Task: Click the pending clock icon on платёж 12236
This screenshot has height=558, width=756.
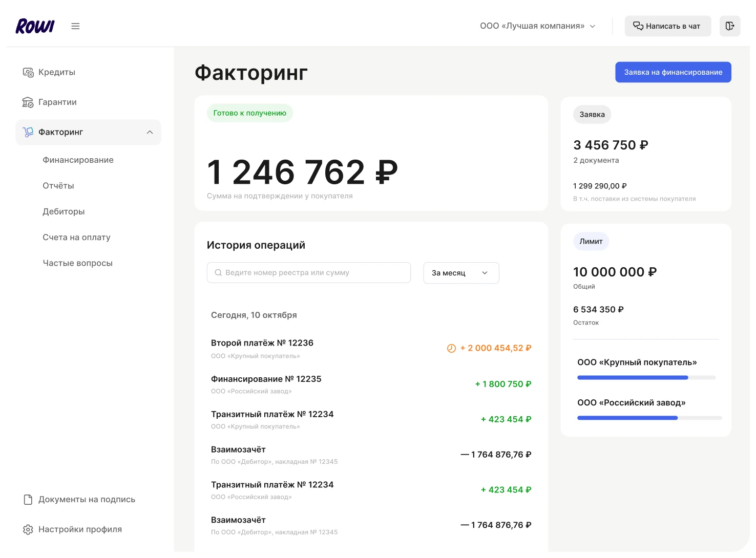Action: [451, 348]
